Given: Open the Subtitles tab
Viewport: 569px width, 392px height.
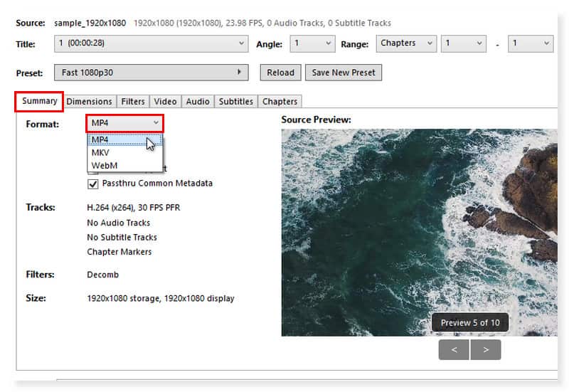Looking at the screenshot, I should coord(235,102).
